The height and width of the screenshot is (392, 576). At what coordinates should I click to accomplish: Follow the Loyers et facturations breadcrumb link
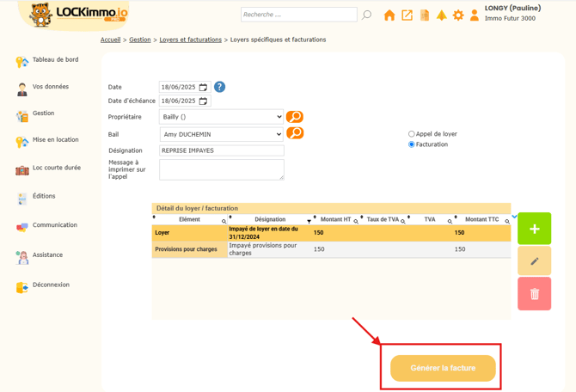click(190, 40)
